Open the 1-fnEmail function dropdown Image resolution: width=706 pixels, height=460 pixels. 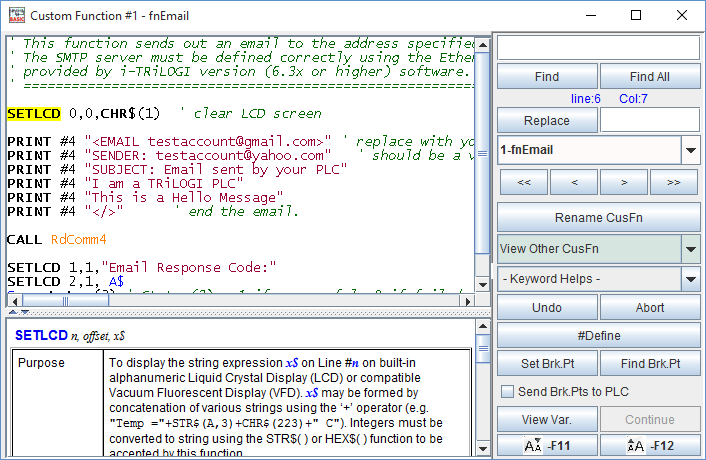(691, 150)
